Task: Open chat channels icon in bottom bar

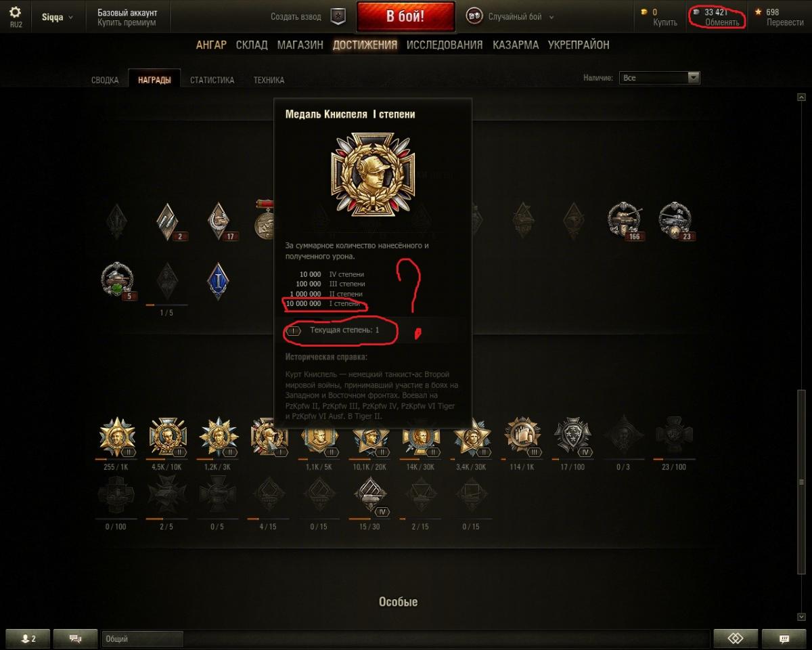Action: pos(75,638)
